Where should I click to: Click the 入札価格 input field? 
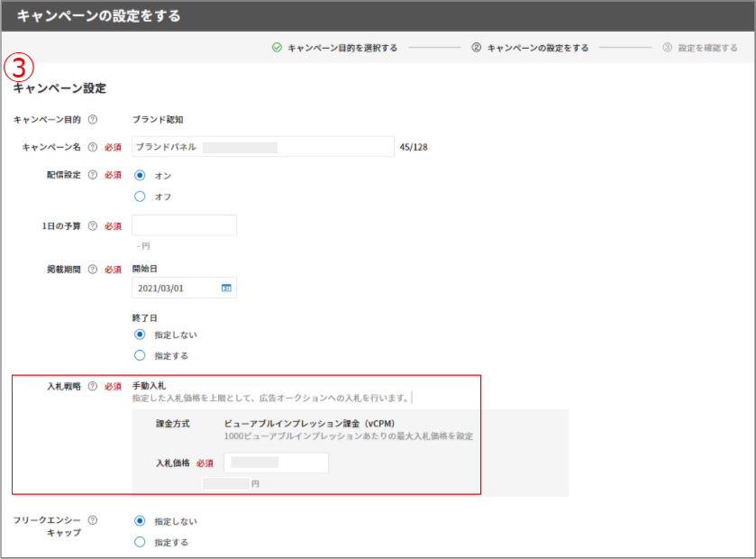tap(277, 463)
